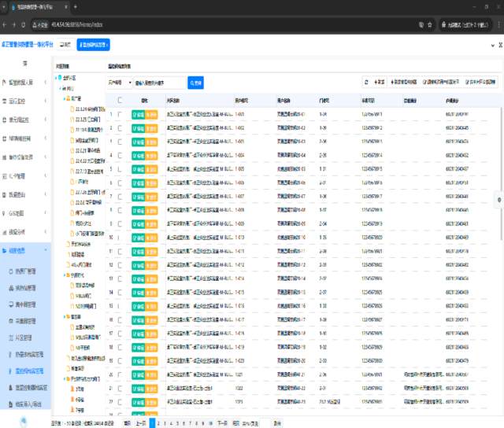Viewport: 504px width, 428px height.
Task: Check the checkbox for row 2
Action: 120,128
